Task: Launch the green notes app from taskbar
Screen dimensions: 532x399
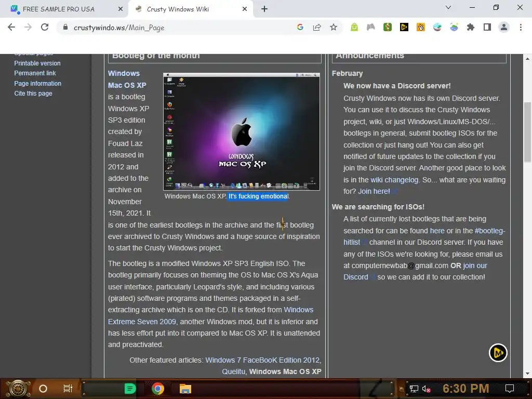Action: pos(130,389)
